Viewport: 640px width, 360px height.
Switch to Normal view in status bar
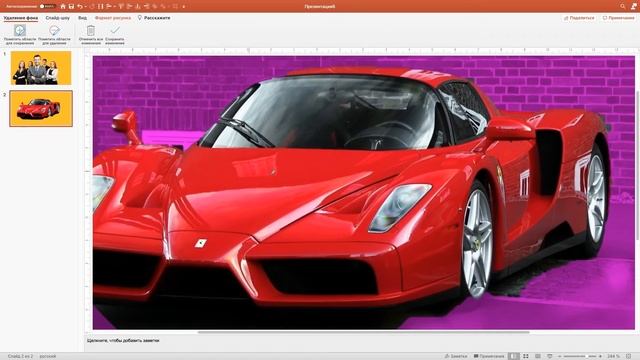click(x=514, y=356)
